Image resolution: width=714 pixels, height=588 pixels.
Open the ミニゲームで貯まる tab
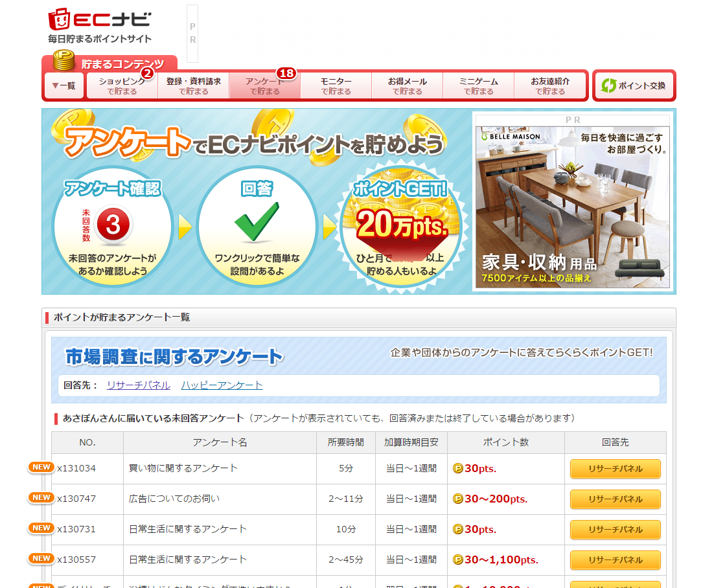point(479,85)
